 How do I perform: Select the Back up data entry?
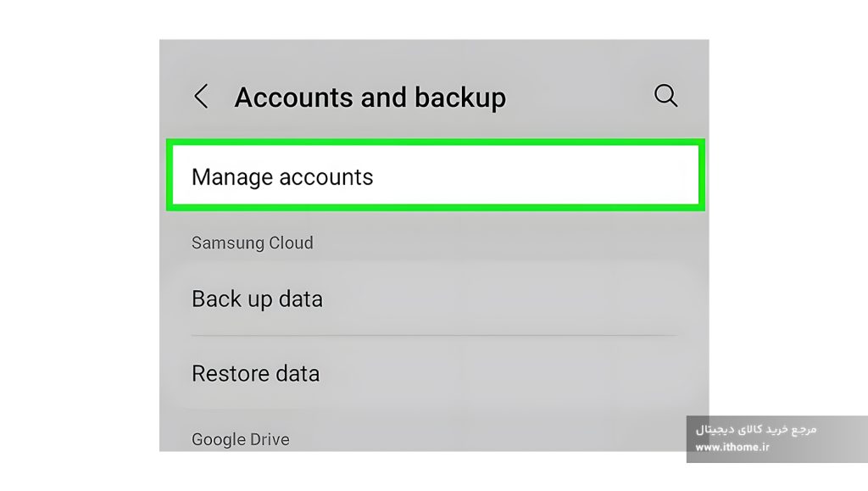[x=435, y=299]
